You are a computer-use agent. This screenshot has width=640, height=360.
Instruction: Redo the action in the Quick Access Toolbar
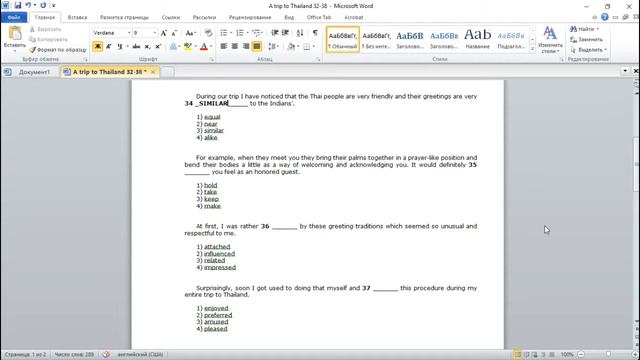click(x=43, y=6)
